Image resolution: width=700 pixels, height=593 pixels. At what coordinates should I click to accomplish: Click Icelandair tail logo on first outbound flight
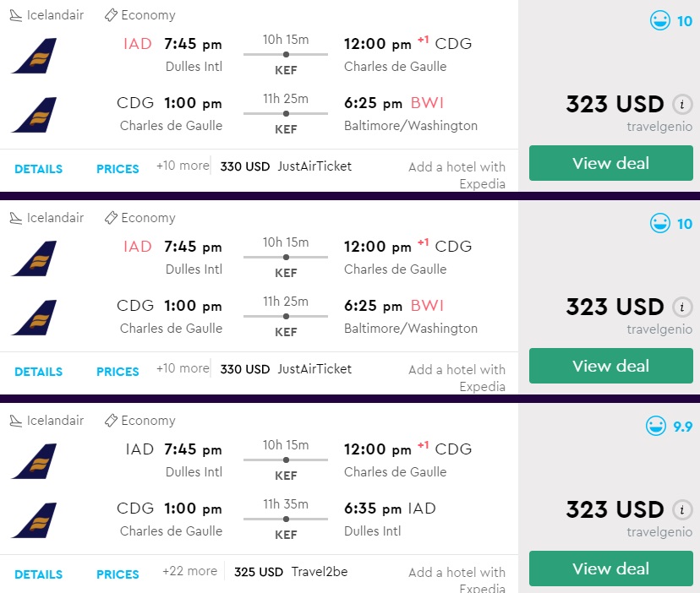pyautogui.click(x=34, y=56)
